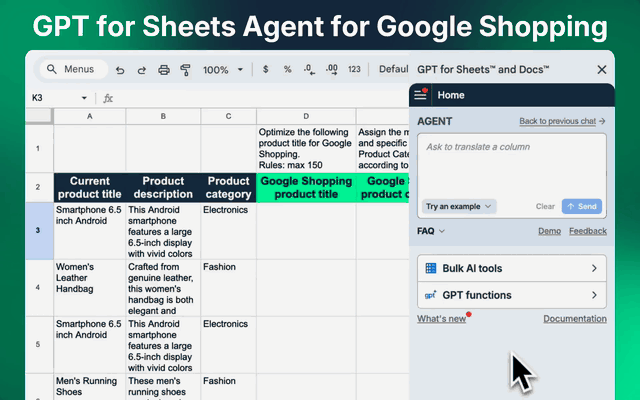Close the GPT for Sheets sidebar
Viewport: 640px width, 400px height.
coord(602,70)
